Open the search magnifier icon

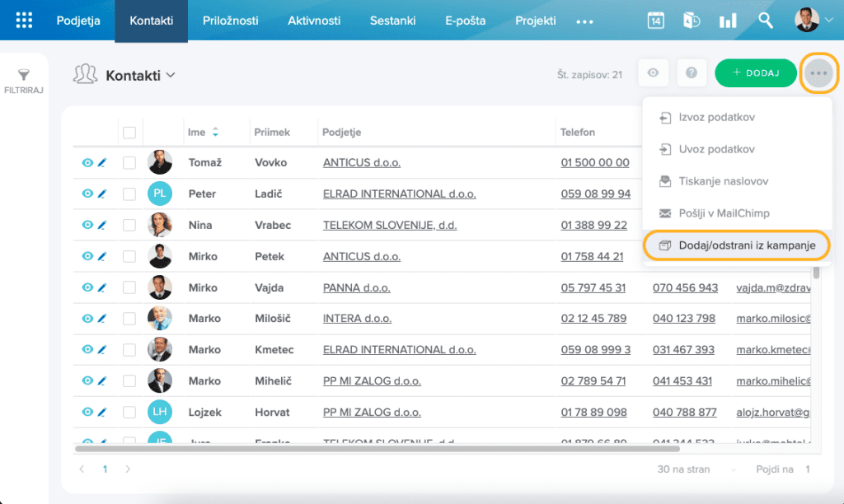[766, 21]
